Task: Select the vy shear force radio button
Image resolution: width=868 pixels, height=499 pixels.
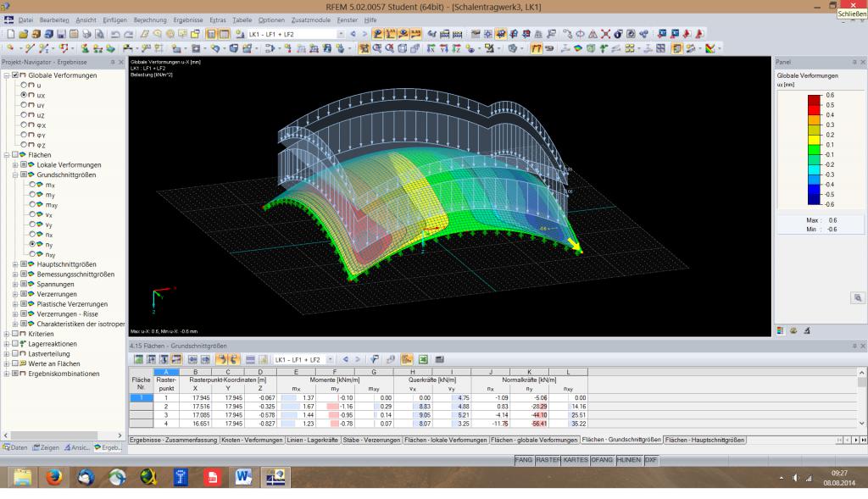Action: tap(32, 225)
